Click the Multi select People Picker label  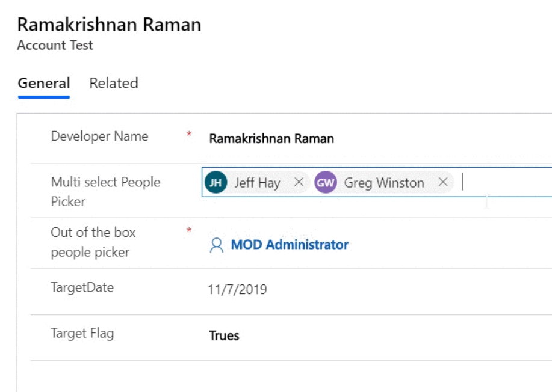(x=105, y=192)
